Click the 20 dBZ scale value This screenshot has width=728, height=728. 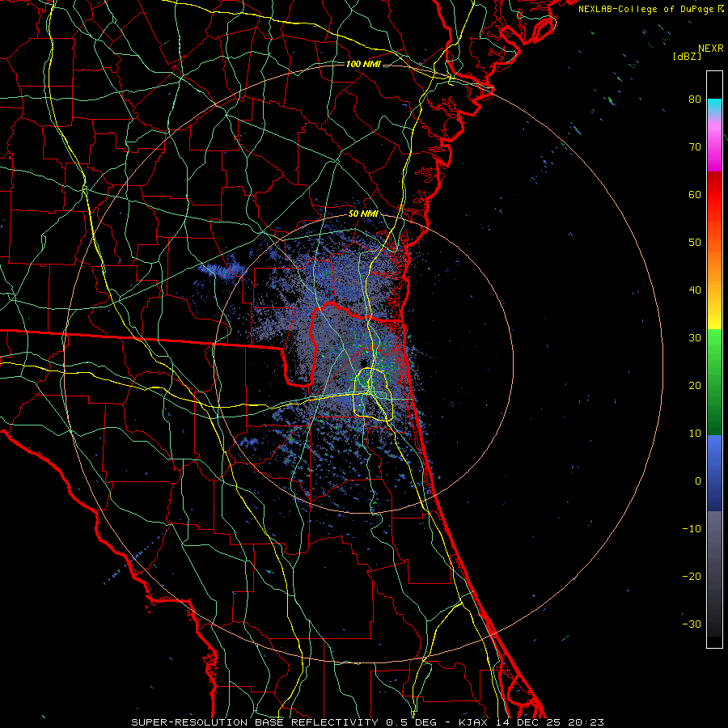tap(695, 385)
